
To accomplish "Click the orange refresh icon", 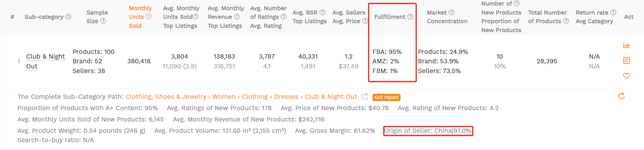I will coord(622,96).
